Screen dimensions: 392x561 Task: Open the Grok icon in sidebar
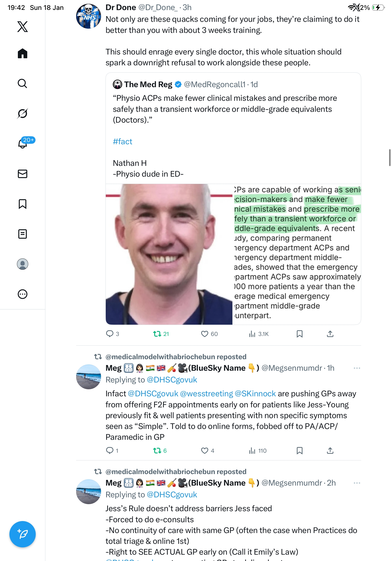(23, 113)
